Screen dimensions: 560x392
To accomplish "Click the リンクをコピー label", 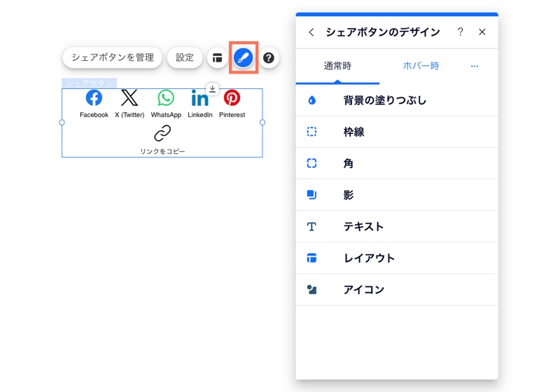I will [162, 151].
